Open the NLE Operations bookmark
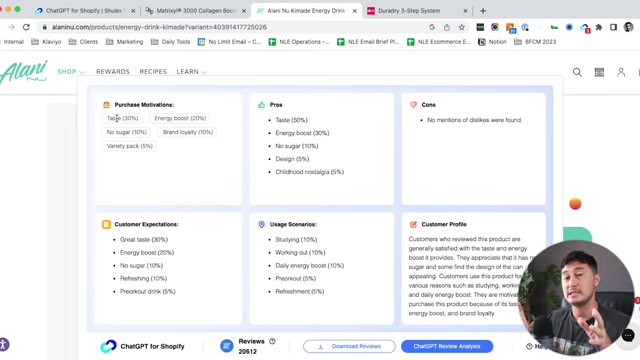The width and height of the screenshot is (640, 360). click(299, 42)
